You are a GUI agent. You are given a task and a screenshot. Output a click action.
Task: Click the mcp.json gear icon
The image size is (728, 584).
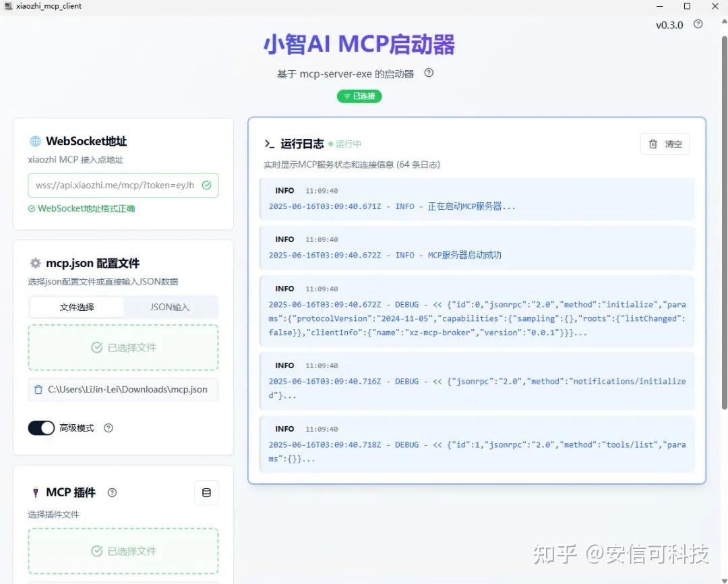35,264
